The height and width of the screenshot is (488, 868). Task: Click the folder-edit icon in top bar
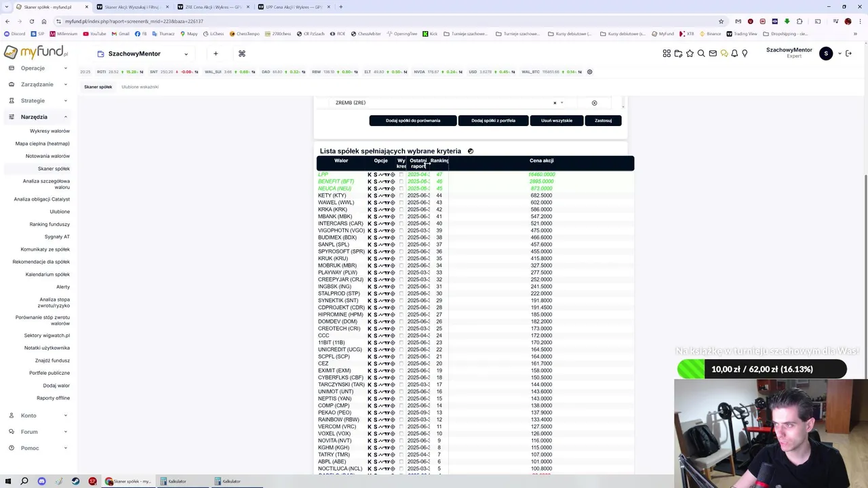pyautogui.click(x=678, y=54)
